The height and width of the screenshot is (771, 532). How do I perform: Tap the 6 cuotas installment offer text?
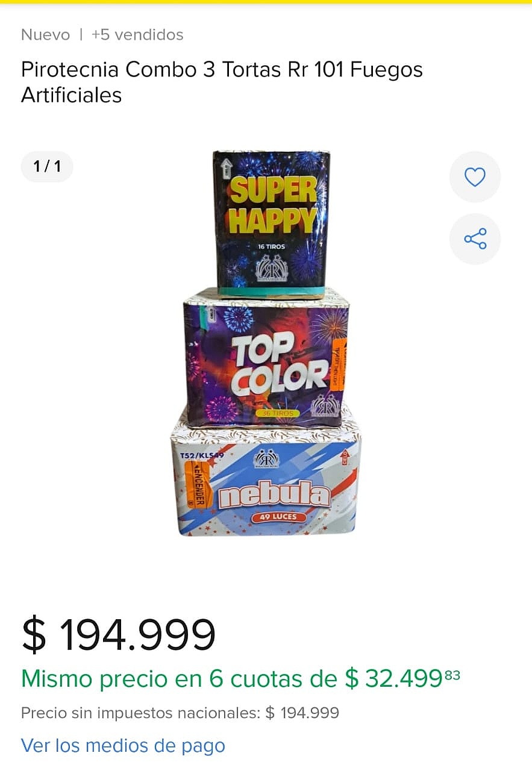coord(240,679)
